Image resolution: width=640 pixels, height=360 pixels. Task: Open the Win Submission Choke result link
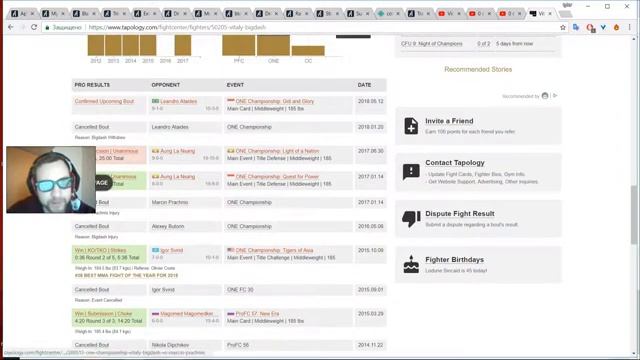tap(103, 314)
